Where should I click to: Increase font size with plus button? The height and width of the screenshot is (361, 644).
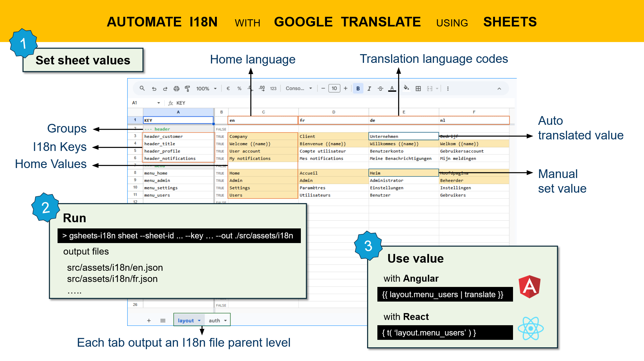(345, 88)
